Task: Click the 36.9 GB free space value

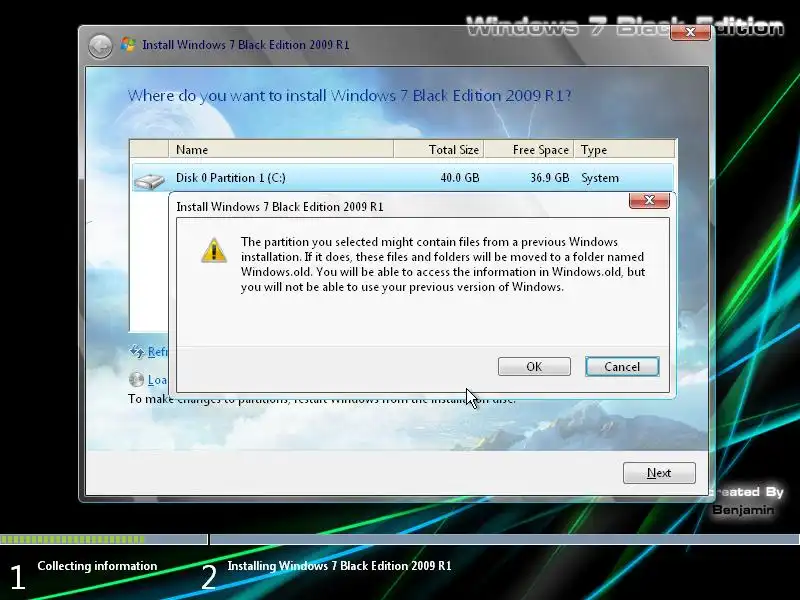Action: (x=549, y=178)
